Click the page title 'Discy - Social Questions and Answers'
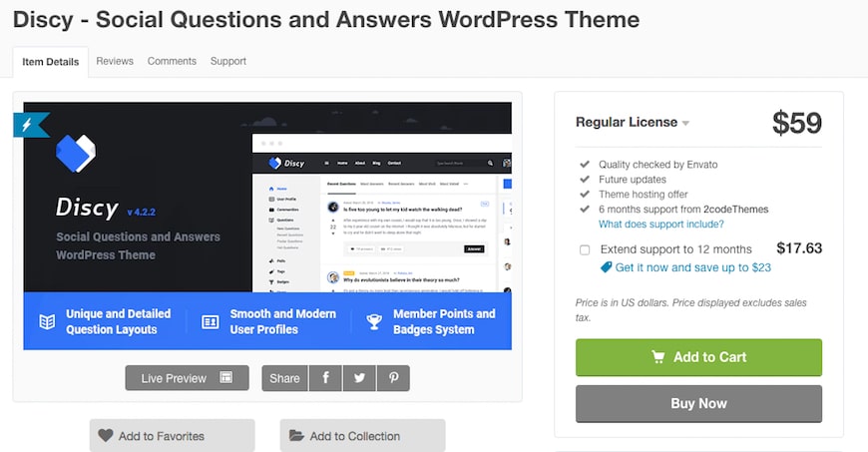Screen dimensions: 868x452 [326, 20]
